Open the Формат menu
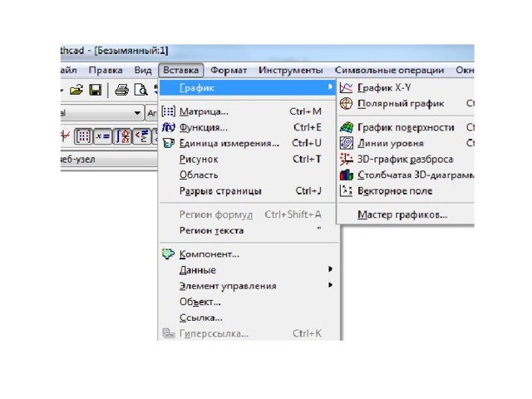Screen dimensions: 532x399 click(229, 71)
